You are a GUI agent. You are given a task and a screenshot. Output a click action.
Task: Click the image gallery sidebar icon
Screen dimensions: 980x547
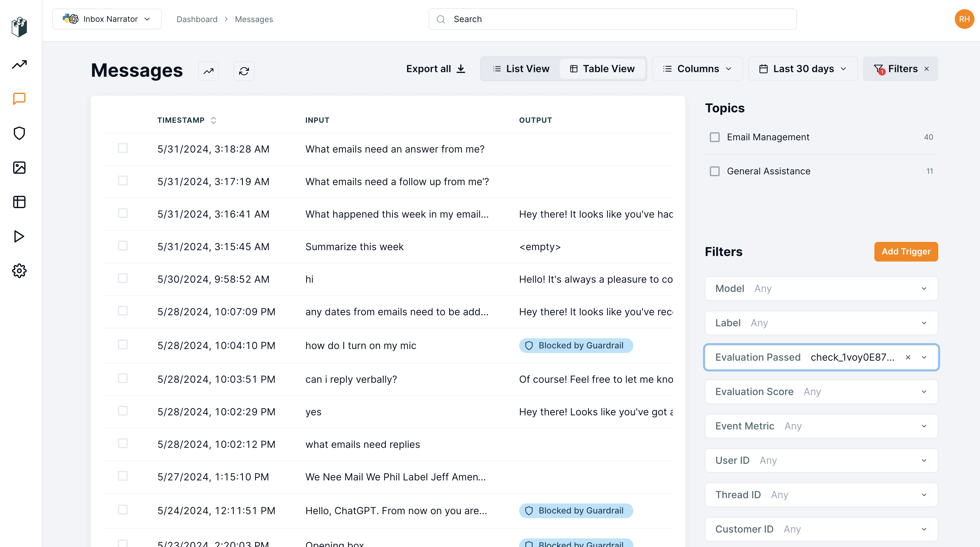click(19, 168)
